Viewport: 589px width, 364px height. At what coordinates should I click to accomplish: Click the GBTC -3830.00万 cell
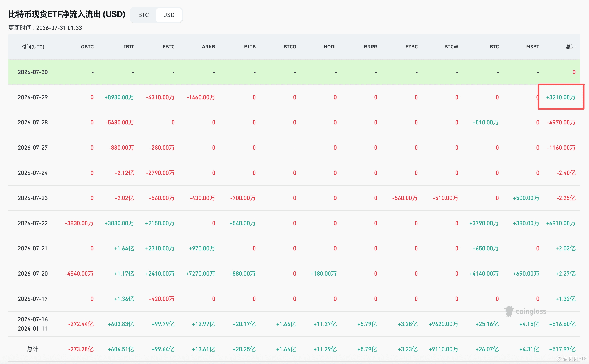[79, 223]
